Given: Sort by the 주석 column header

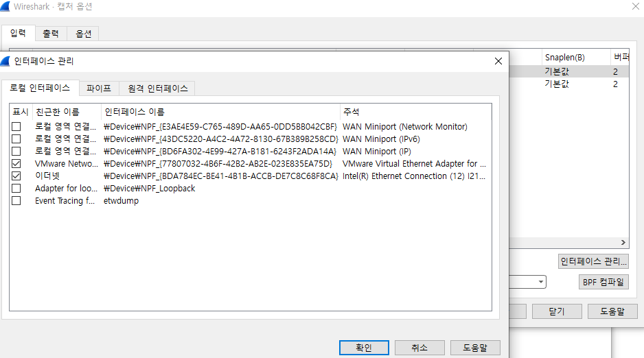Looking at the screenshot, I should click(x=415, y=112).
